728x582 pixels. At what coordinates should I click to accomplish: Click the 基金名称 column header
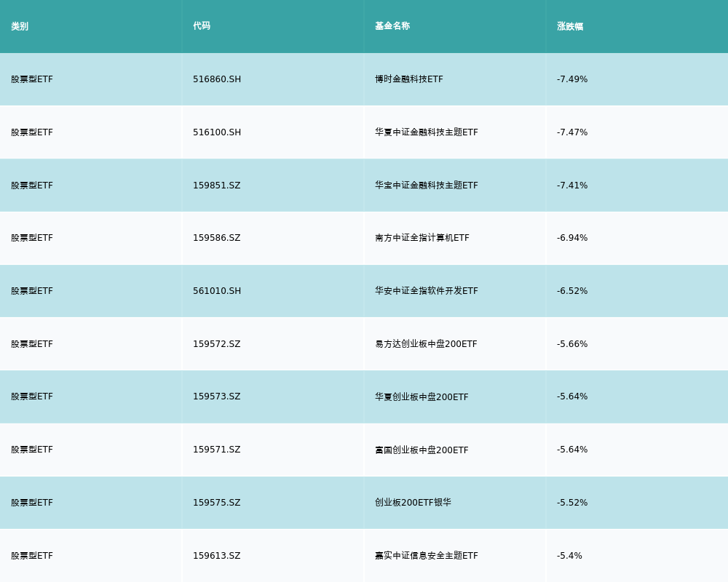coord(392,26)
